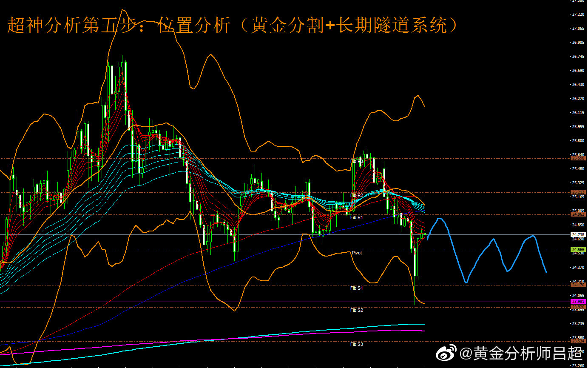Select the 23.920 price tag on axis
588x368 pixels.
pos(578,307)
